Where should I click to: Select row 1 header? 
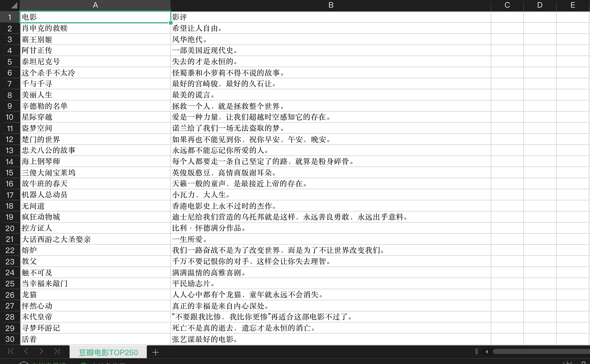[x=10, y=17]
